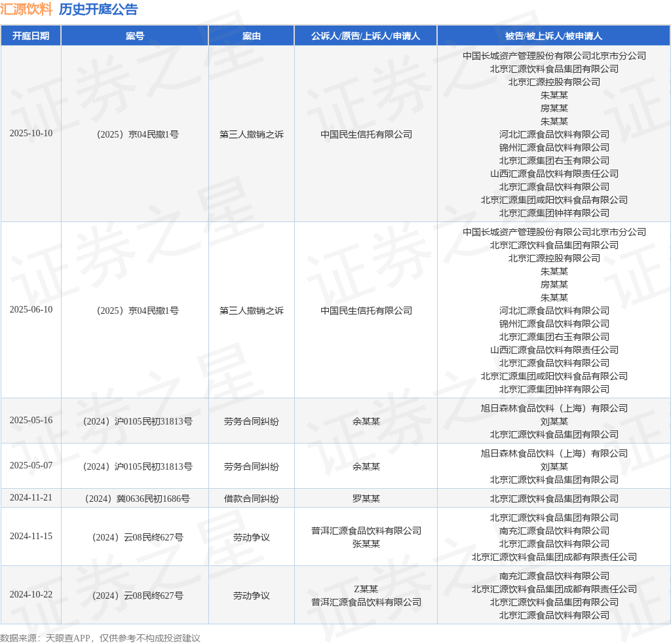The image size is (671, 644).
Task: Click 北京汇源集团钟祥有限公司 in the 2025-06-10 row
Action: coord(554,389)
